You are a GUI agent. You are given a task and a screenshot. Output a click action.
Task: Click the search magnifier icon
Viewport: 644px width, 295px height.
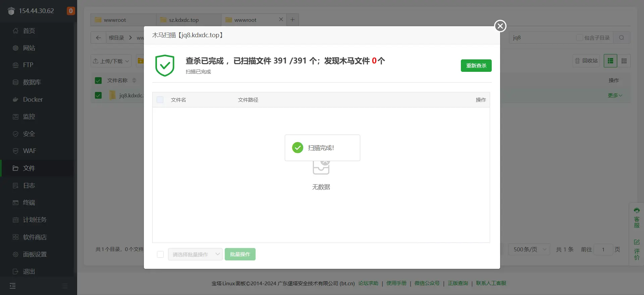pyautogui.click(x=622, y=38)
